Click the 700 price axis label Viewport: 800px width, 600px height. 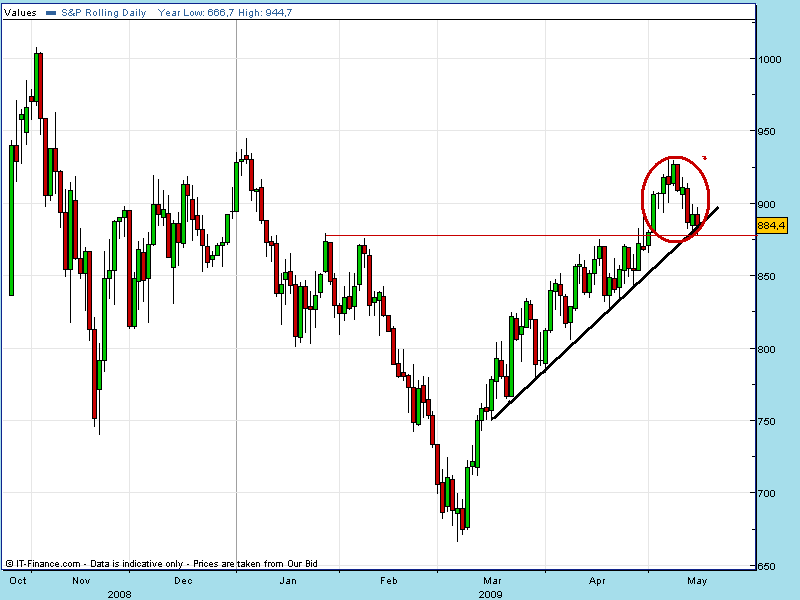pos(767,493)
